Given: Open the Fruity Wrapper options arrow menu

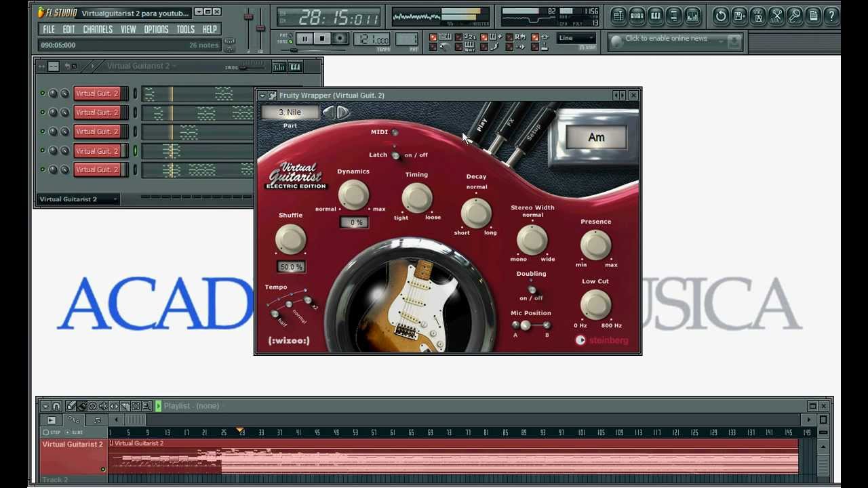Looking at the screenshot, I should point(262,96).
